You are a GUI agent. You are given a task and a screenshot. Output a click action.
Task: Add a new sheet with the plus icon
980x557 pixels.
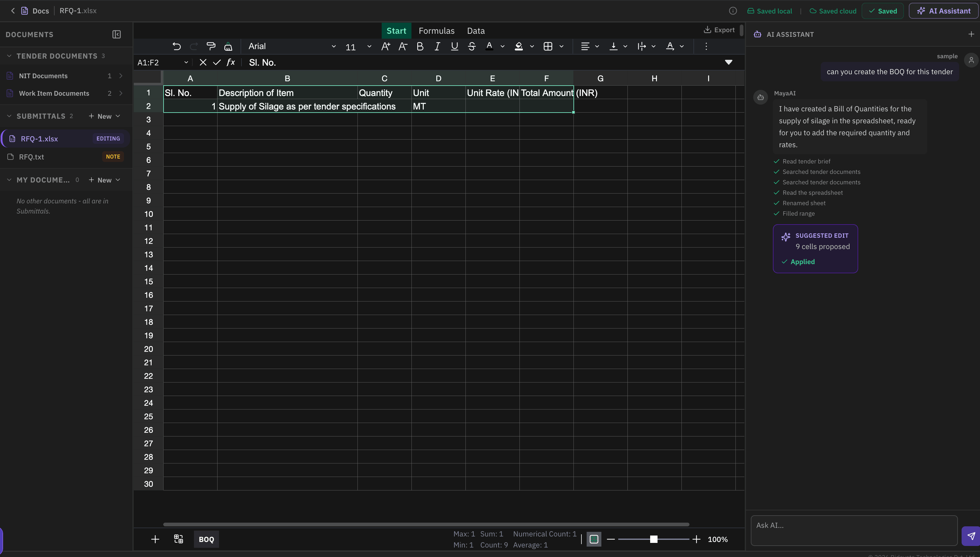click(155, 540)
